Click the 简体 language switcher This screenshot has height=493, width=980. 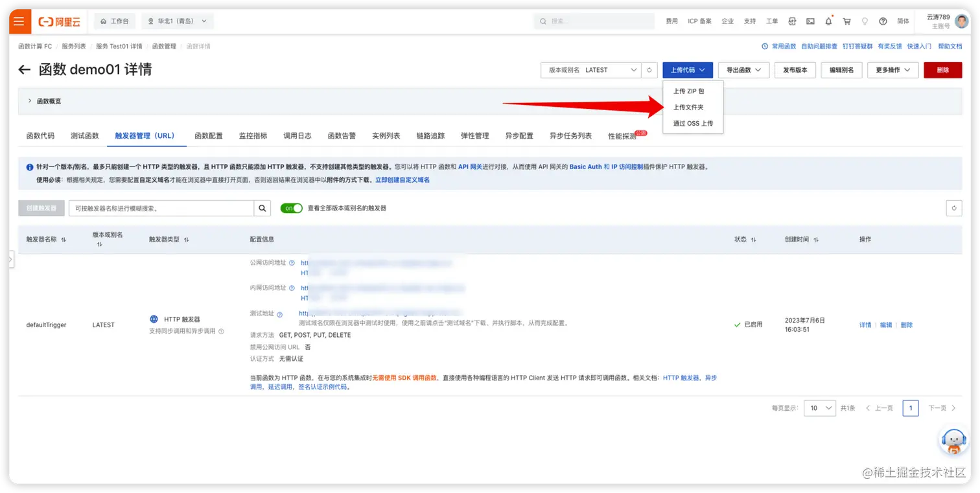pyautogui.click(x=903, y=21)
